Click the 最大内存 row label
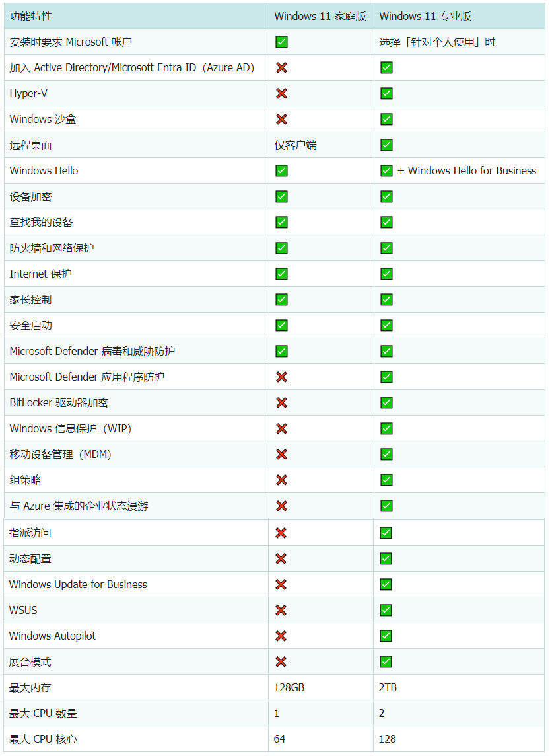The width and height of the screenshot is (550, 756). coord(30,687)
